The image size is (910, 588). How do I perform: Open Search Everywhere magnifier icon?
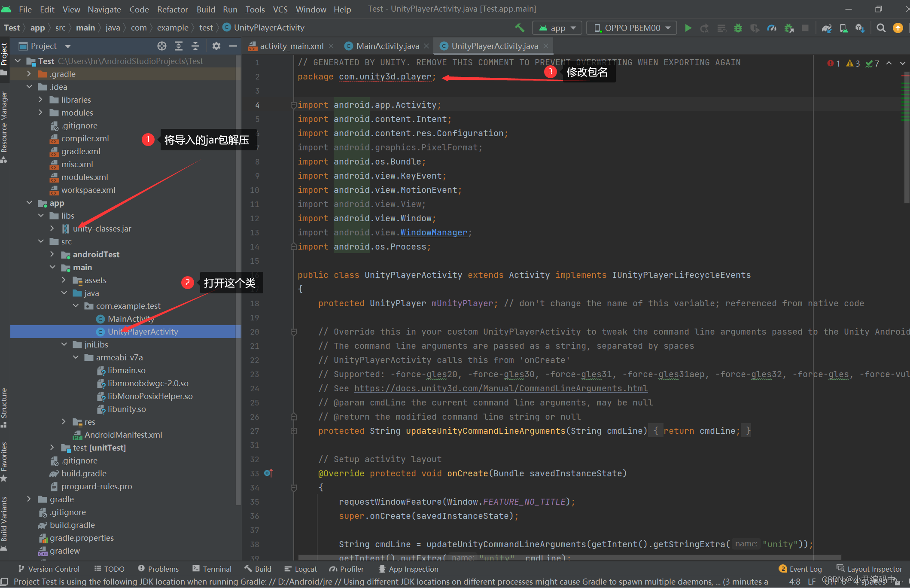click(x=881, y=28)
